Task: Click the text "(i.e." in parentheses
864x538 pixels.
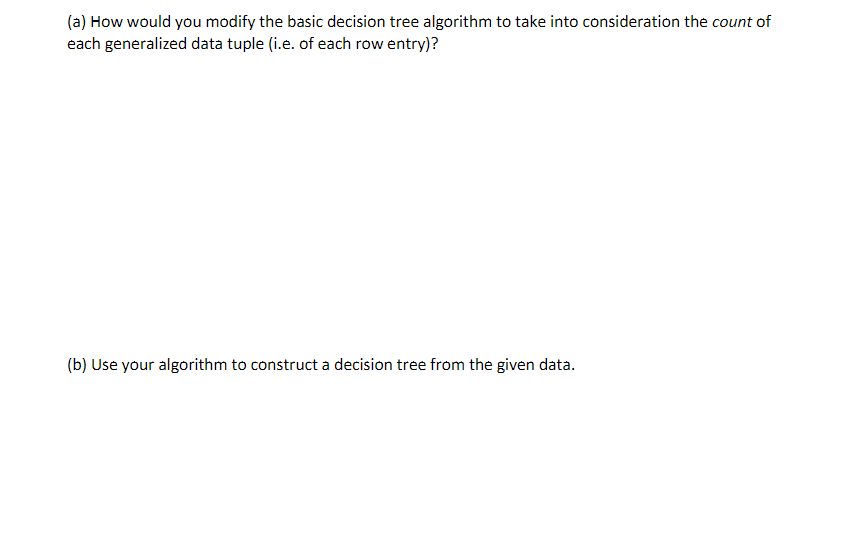Action: [282, 44]
